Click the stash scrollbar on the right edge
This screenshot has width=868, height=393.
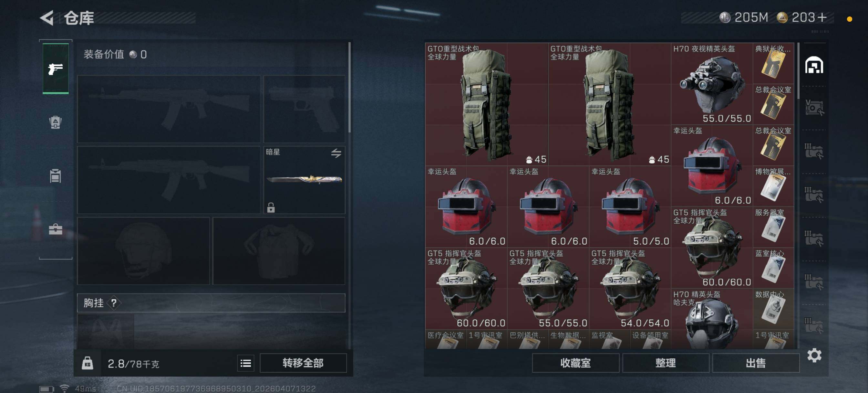click(x=798, y=71)
